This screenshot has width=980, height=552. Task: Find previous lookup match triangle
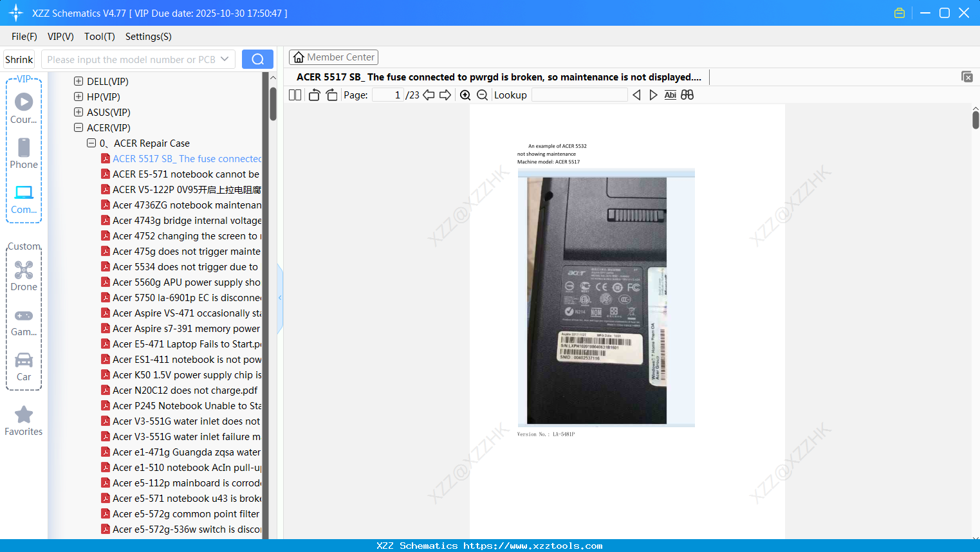coord(636,95)
